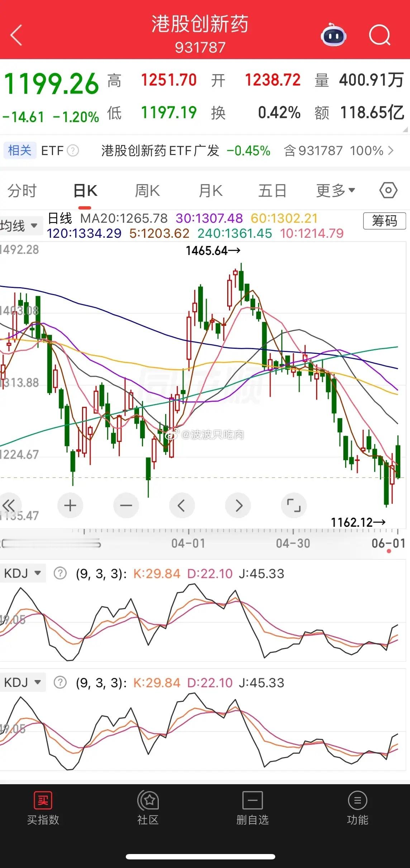Tap the index code 931787 in header
410x868 pixels.
click(x=200, y=47)
